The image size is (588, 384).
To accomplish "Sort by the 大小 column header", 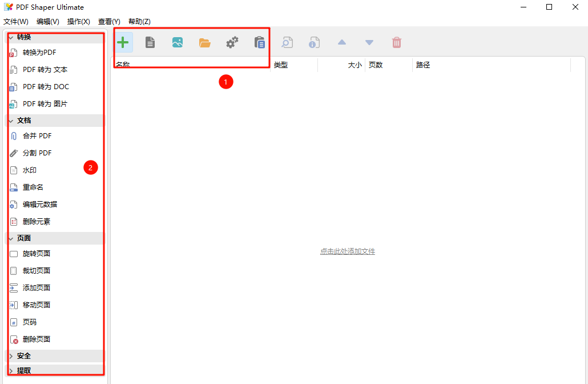I will (x=341, y=65).
